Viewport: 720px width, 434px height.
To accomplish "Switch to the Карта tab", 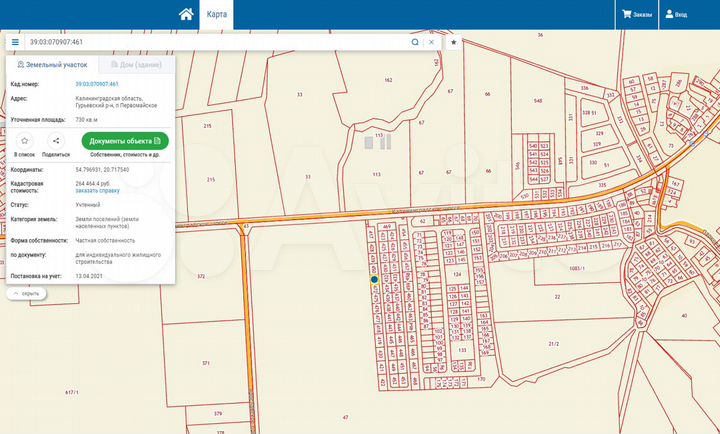I will 216,15.
